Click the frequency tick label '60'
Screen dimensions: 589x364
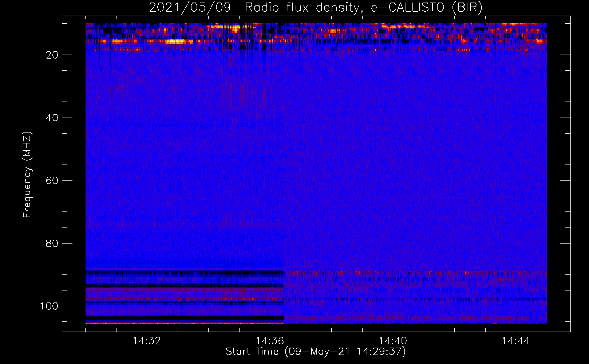pyautogui.click(x=52, y=181)
